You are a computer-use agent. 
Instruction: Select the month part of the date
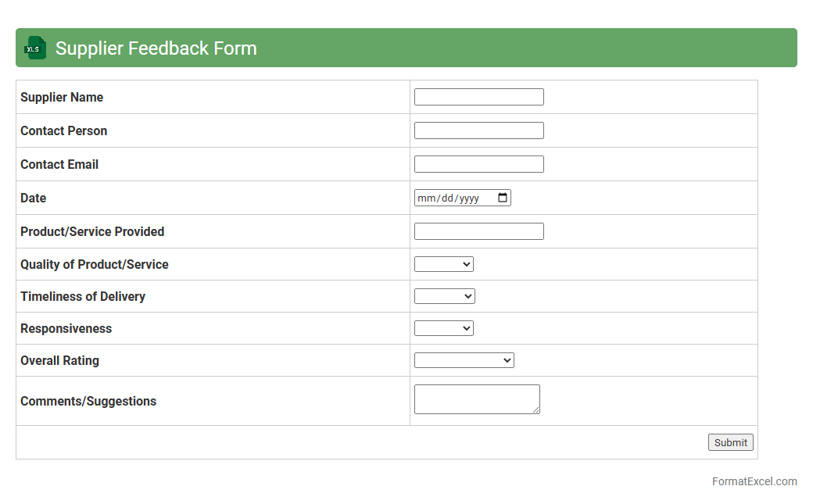pyautogui.click(x=426, y=198)
